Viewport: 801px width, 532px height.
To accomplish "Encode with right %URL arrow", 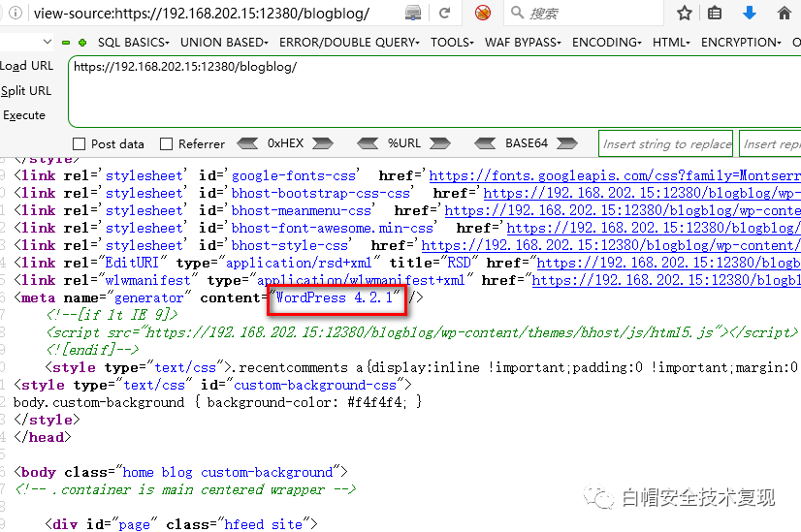I will click(440, 143).
